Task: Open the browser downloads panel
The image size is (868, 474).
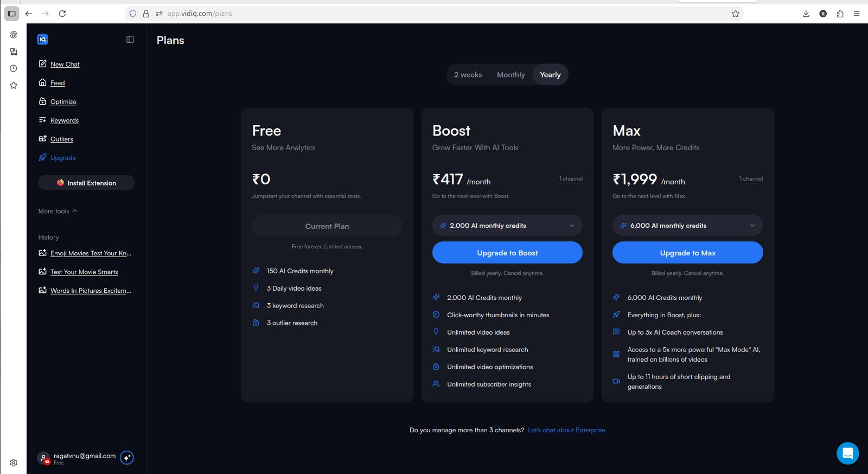Action: (x=806, y=14)
